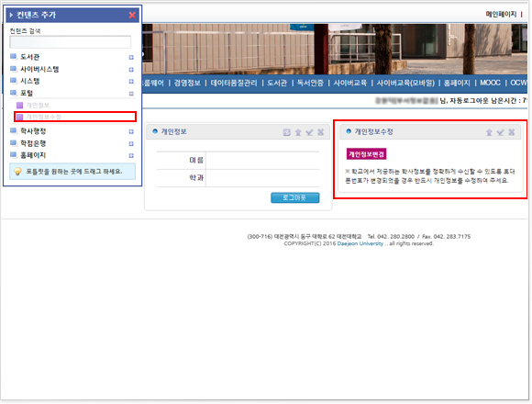Click the 자동로그아웃 남은시간 text
This screenshot has height=404, width=532.
point(484,101)
